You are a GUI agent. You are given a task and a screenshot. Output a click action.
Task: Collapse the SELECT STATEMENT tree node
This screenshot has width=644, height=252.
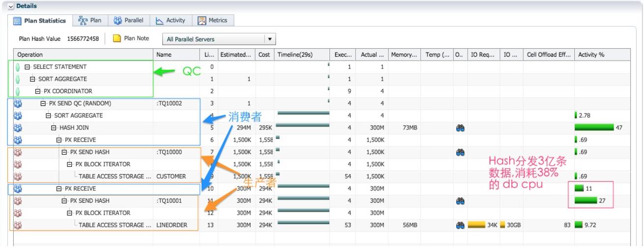click(x=28, y=67)
